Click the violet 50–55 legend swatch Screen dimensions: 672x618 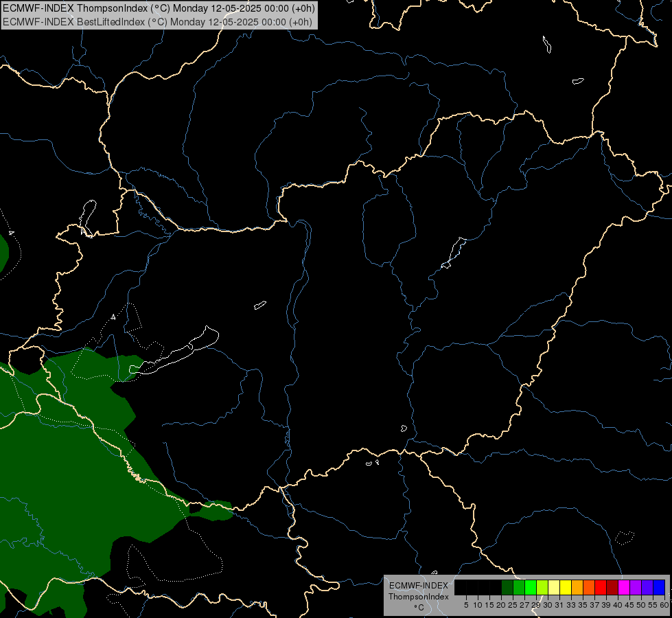647,587
